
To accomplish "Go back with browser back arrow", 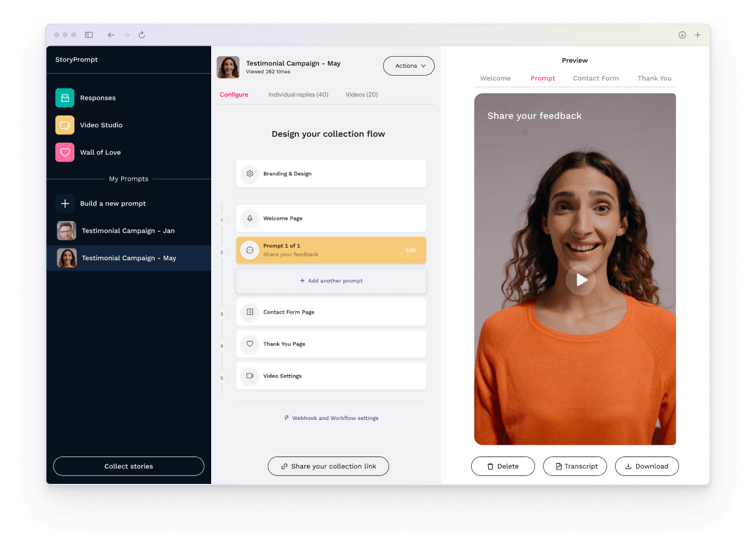I will tap(111, 35).
